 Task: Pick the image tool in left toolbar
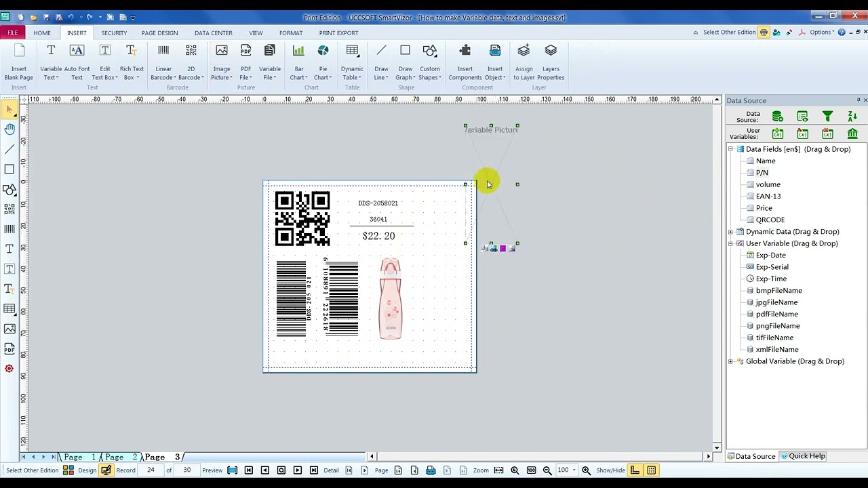pyautogui.click(x=9, y=329)
